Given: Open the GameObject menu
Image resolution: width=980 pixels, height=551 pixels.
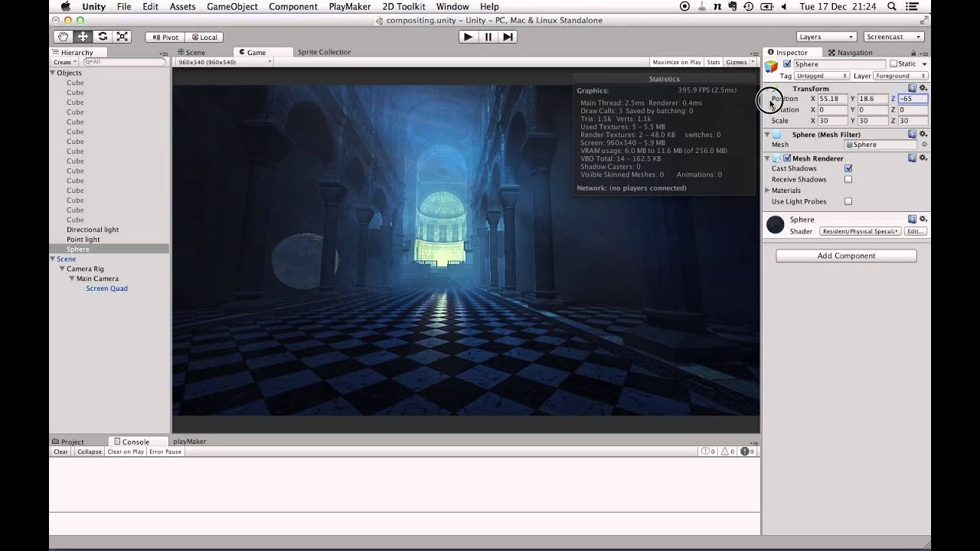Looking at the screenshot, I should point(232,7).
